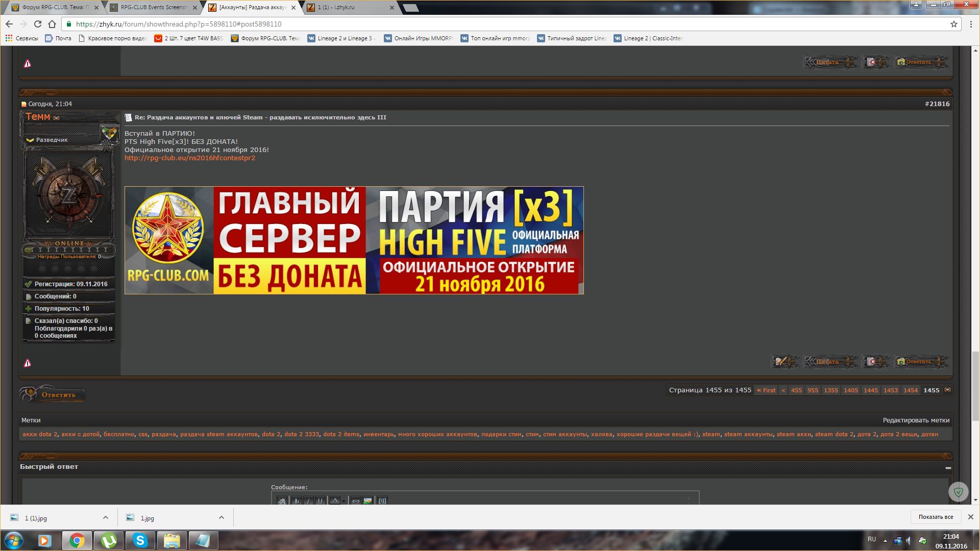
Task: Open the Темм username dropdown menu
Action: pyautogui.click(x=57, y=118)
